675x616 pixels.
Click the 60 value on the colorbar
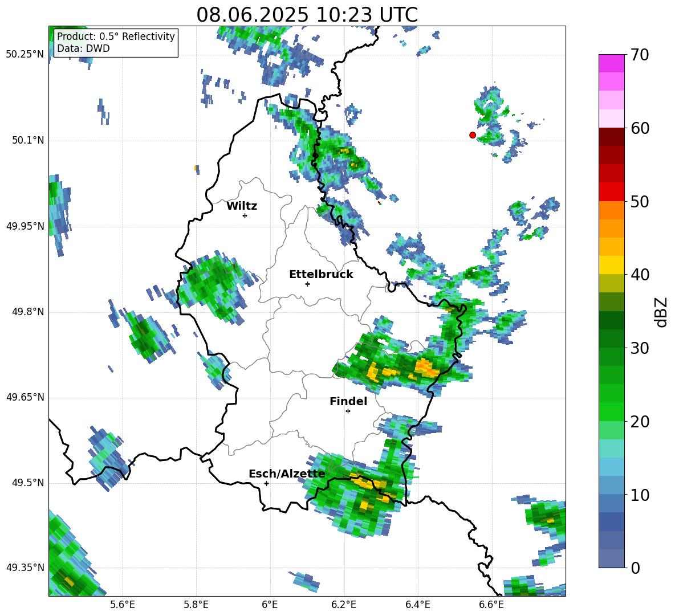(x=640, y=128)
